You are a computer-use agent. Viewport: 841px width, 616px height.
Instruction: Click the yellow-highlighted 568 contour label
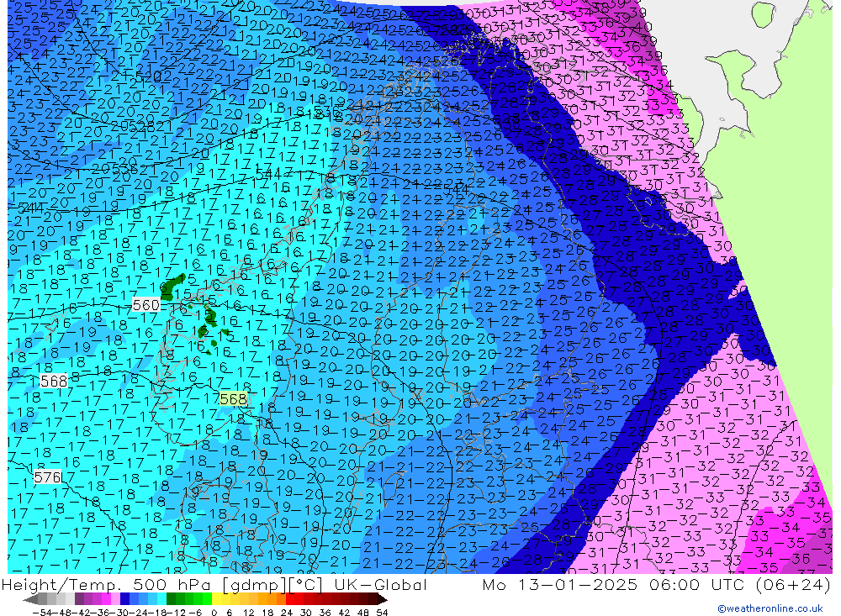point(233,399)
